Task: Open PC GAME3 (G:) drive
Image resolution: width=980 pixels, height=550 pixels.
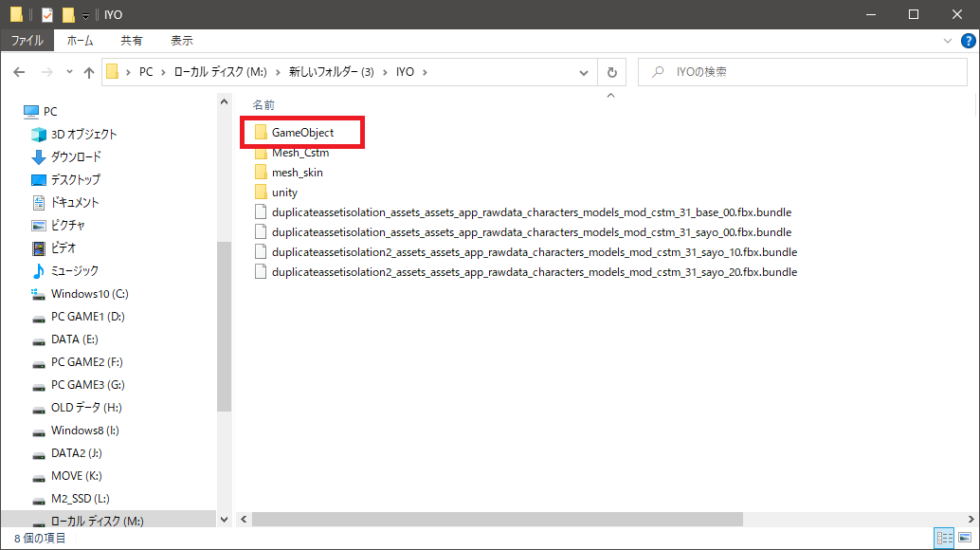Action: pyautogui.click(x=78, y=385)
